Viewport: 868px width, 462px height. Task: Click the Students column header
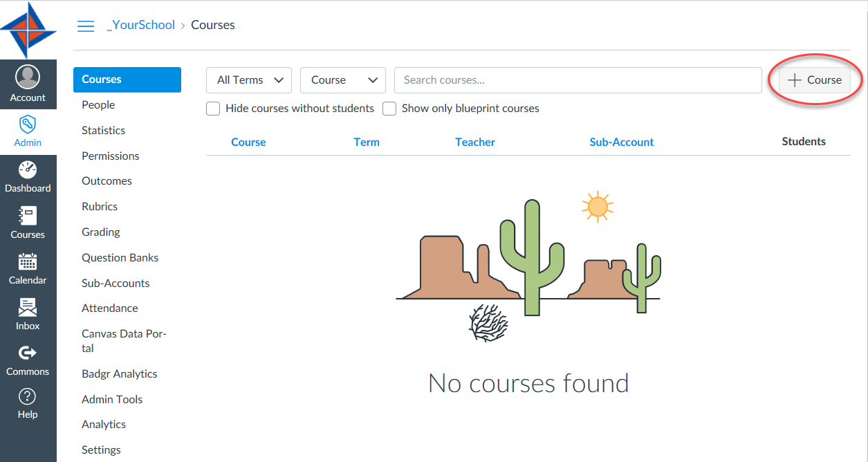pos(804,142)
